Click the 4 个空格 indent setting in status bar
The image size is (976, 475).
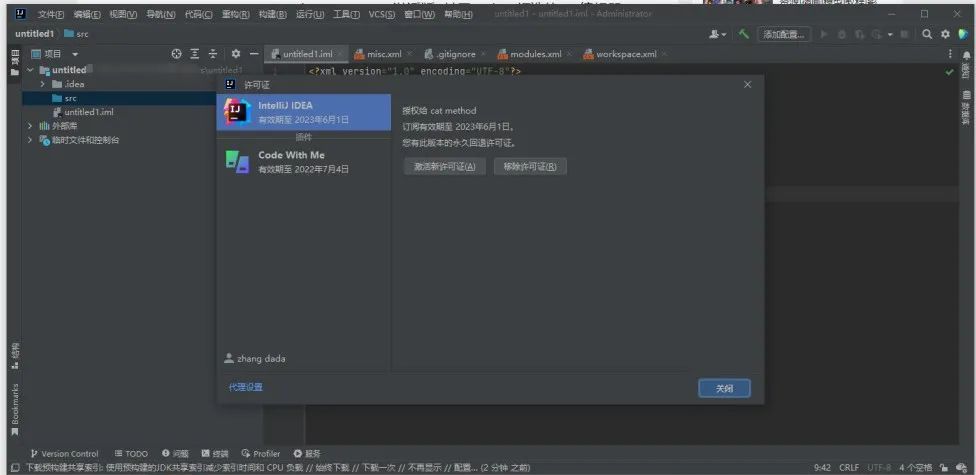tap(916, 468)
